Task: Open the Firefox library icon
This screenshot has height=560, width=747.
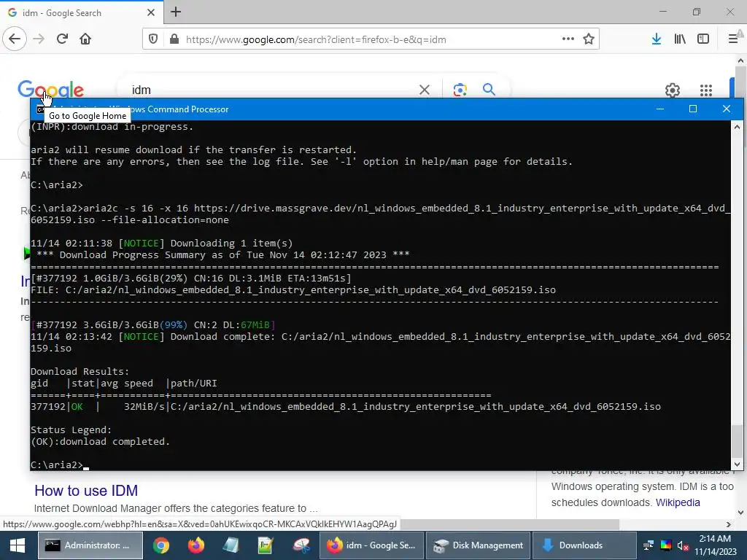Action: (680, 39)
